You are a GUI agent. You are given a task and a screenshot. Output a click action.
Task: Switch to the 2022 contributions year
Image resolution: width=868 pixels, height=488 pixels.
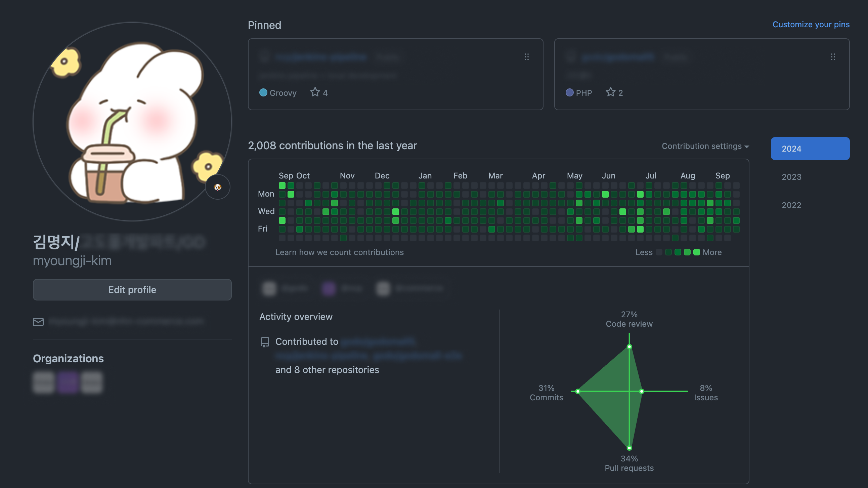pos(791,205)
